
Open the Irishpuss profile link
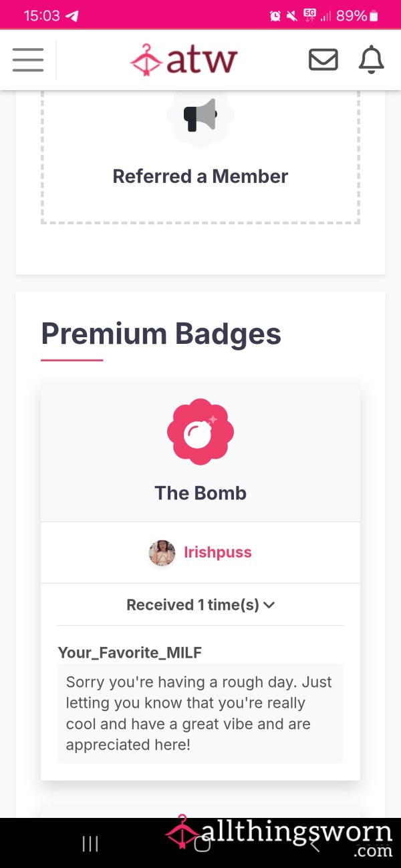click(218, 553)
